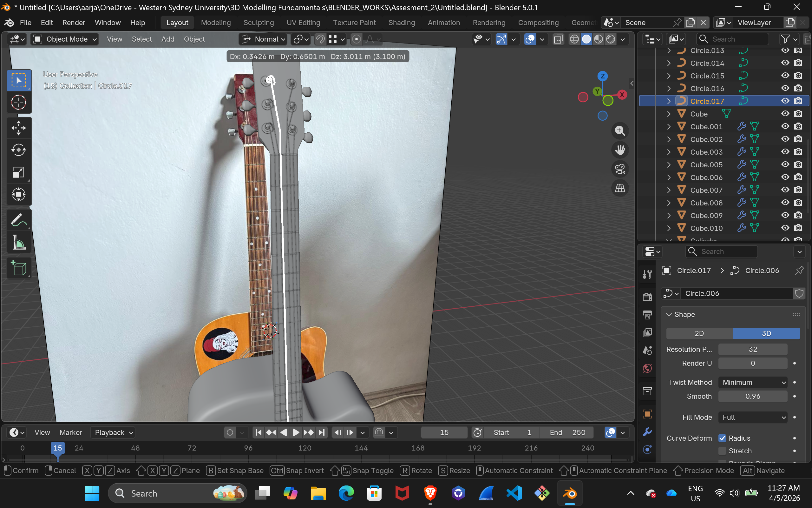Open the Scene properties tab
812x508 pixels.
point(647,351)
